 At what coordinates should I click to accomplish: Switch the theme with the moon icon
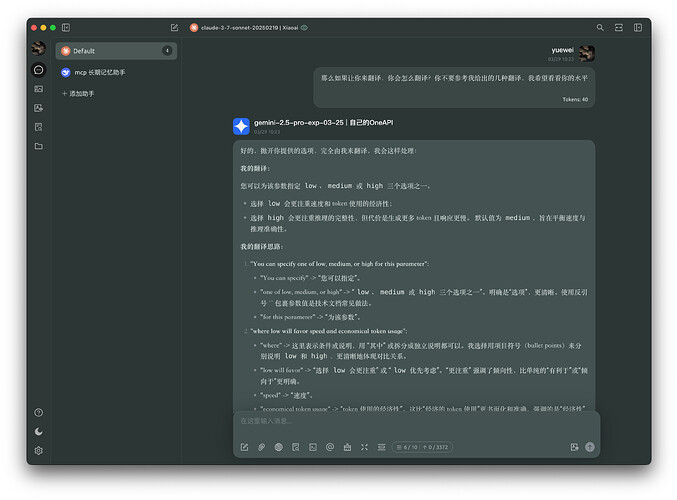tap(38, 431)
